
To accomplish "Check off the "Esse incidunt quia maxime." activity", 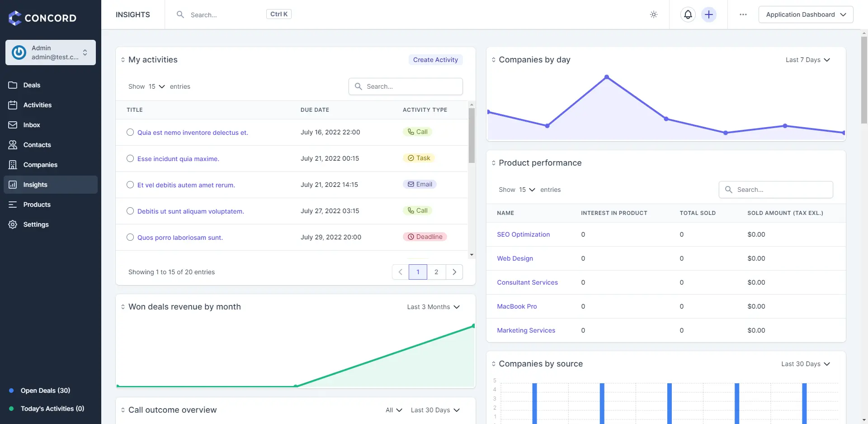I will [130, 158].
